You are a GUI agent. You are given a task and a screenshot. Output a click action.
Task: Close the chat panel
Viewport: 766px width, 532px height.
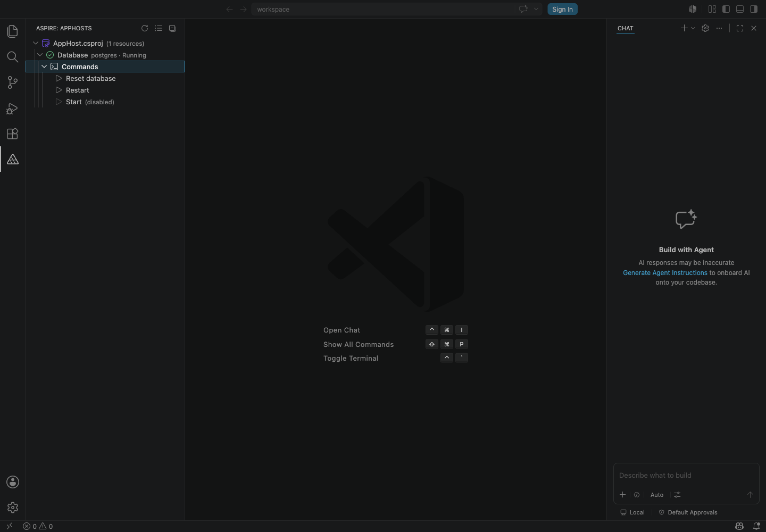click(754, 28)
